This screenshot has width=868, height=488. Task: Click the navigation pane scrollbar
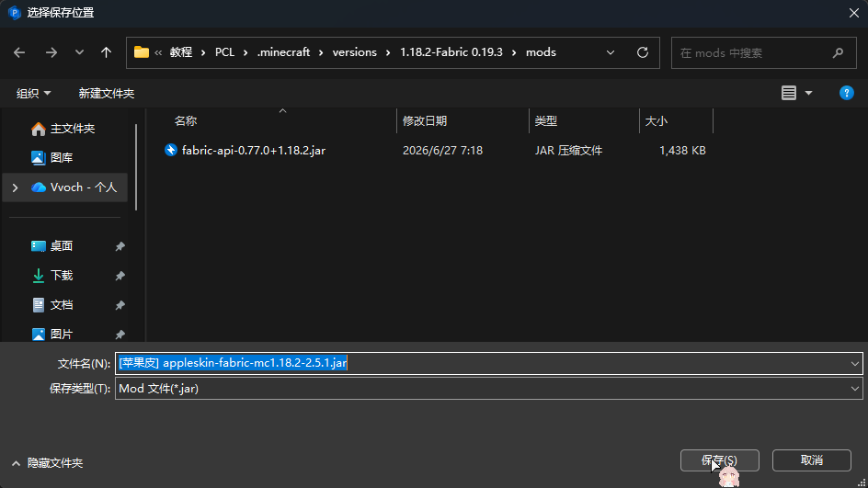click(136, 167)
